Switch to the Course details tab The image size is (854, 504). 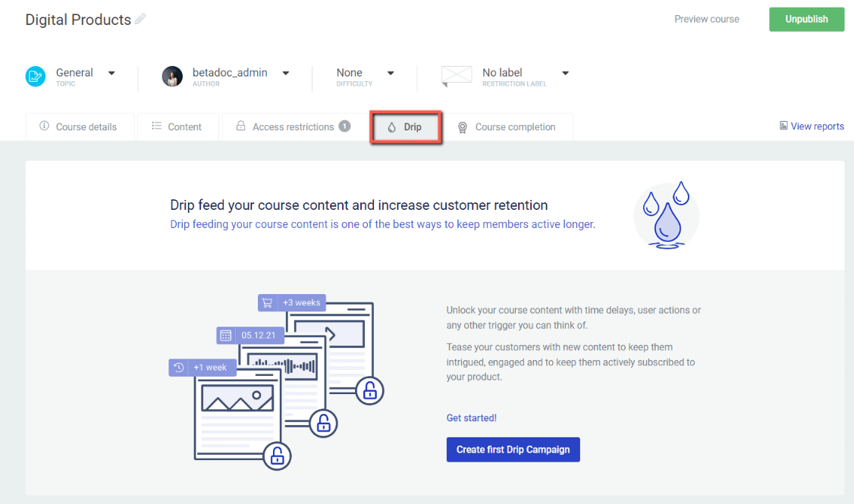80,127
